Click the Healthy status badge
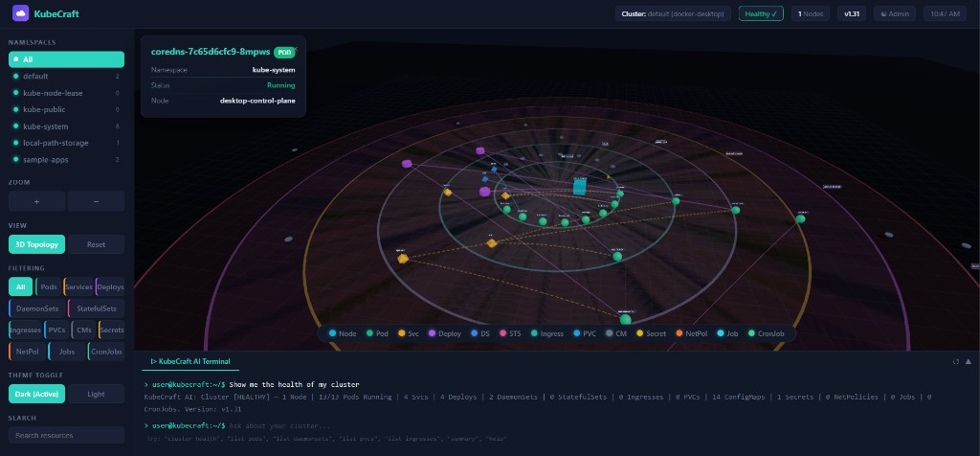 (x=761, y=13)
